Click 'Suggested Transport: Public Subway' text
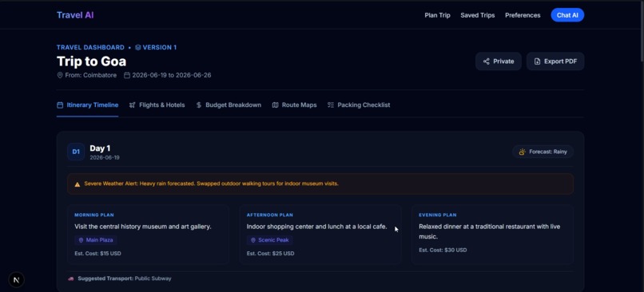The width and height of the screenshot is (644, 292). coord(125,278)
